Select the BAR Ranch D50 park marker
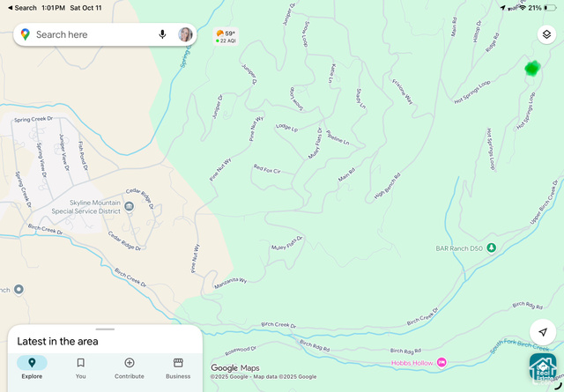564x392 pixels. click(492, 248)
